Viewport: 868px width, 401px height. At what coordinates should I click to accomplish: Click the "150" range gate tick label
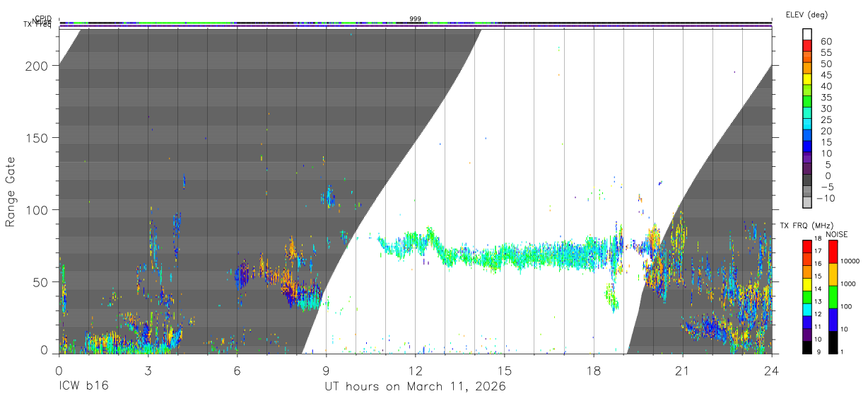click(x=37, y=137)
